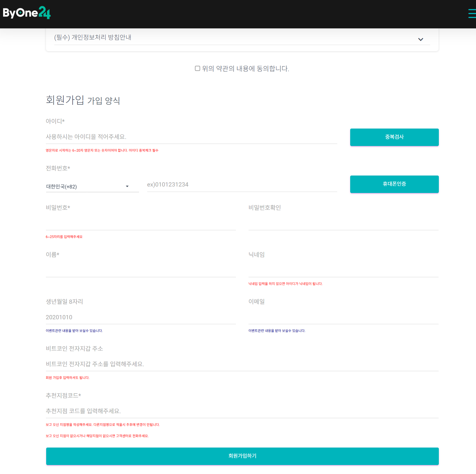Click the 개인정보처리 방침안내 heading text
Image resolution: width=476 pixels, height=474 pixels.
(93, 37)
